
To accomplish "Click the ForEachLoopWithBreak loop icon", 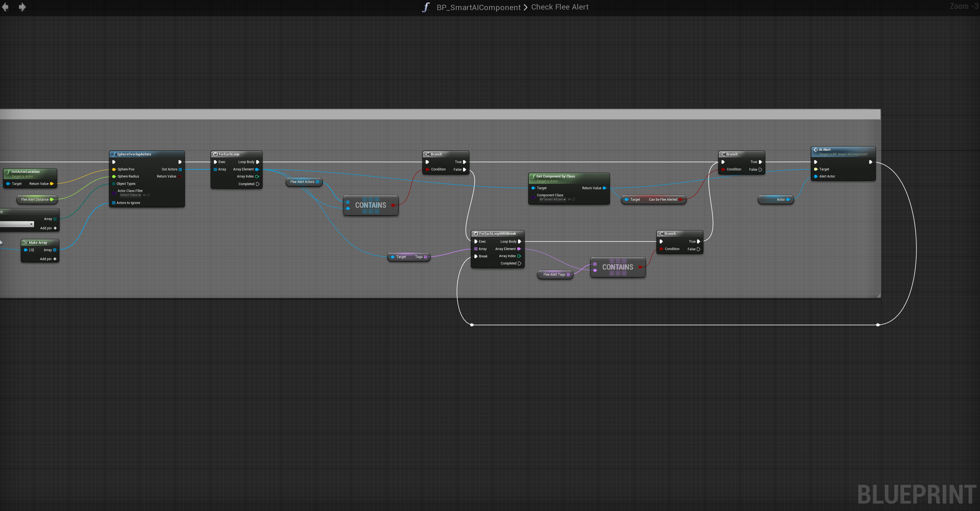I will tap(475, 233).
